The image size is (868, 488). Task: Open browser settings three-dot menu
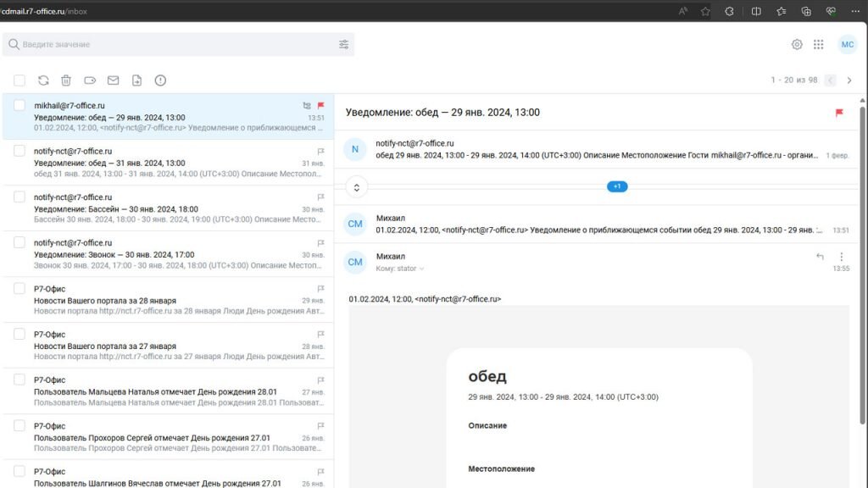(x=855, y=11)
